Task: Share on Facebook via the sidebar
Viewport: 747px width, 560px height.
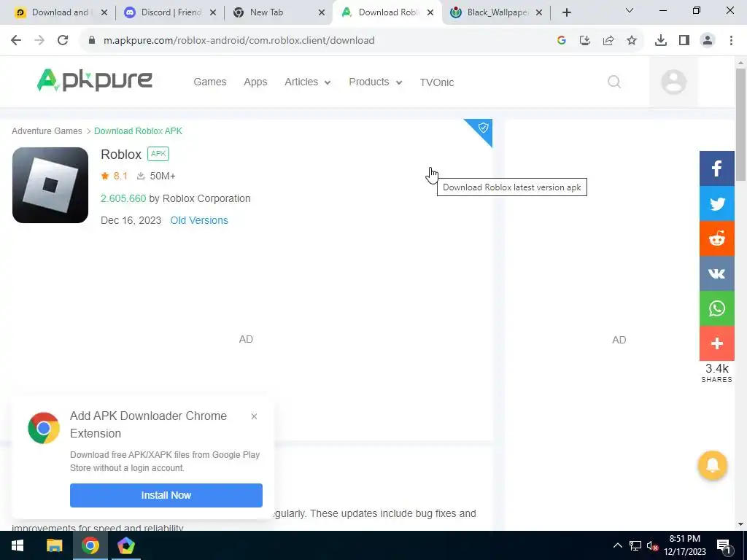Action: pyautogui.click(x=716, y=168)
